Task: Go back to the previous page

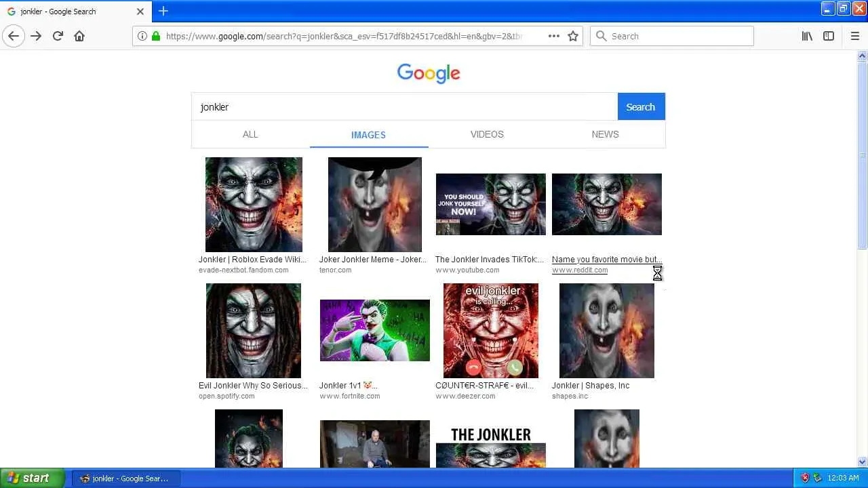Action: [x=14, y=36]
